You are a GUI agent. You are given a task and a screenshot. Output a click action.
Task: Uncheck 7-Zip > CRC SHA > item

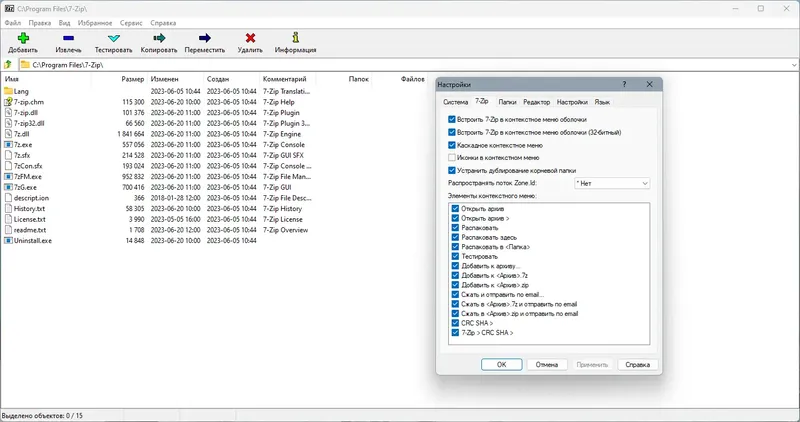coord(455,333)
